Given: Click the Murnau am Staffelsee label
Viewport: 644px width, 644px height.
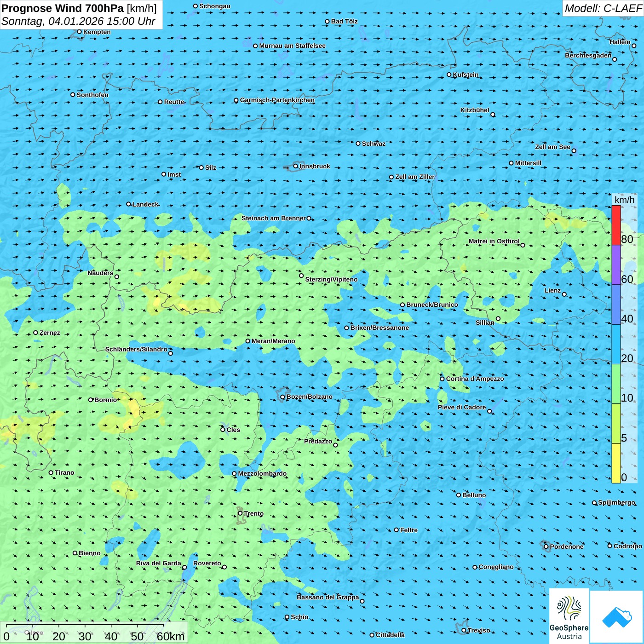Looking at the screenshot, I should point(292,46).
